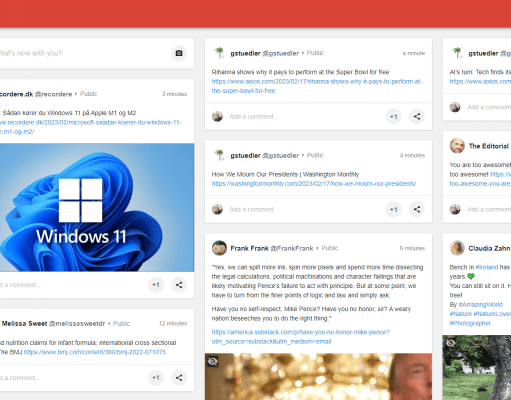511x400 pixels.
Task: Click the "4 minutes" timestamp
Action: pos(412,155)
